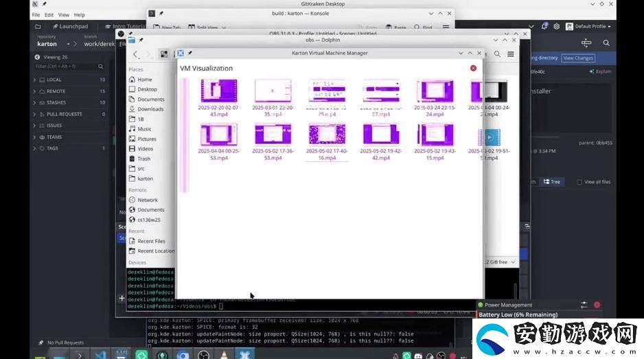
Task: Open GitKraken Edit menu
Action: (x=49, y=15)
